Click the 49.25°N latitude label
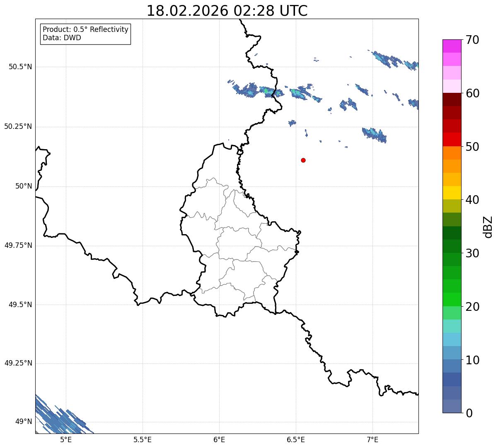This screenshot has width=498, height=448. coord(18,363)
